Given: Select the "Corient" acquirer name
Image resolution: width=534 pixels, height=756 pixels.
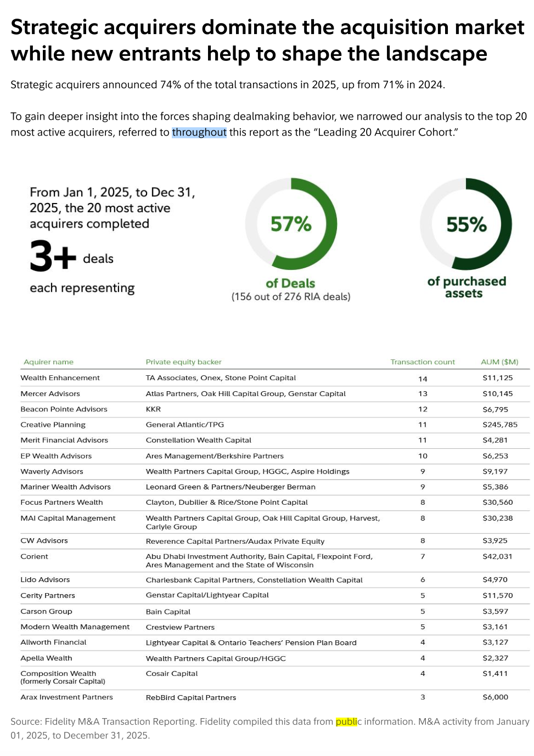Looking at the screenshot, I should (35, 556).
